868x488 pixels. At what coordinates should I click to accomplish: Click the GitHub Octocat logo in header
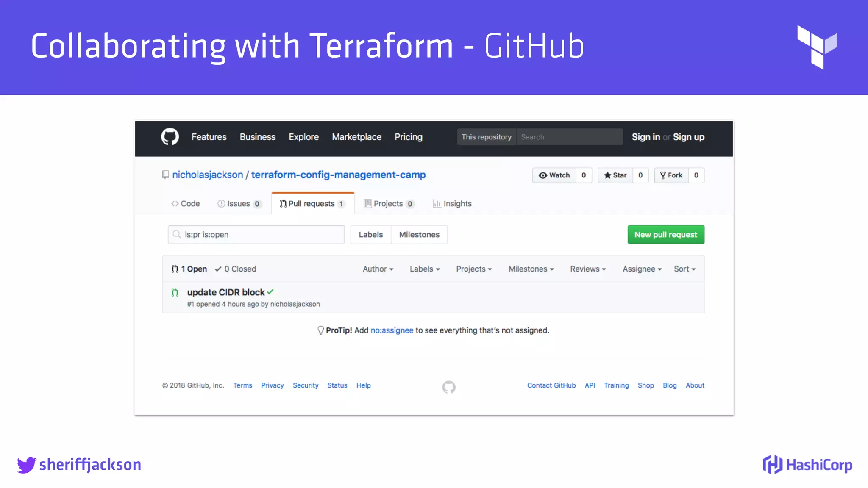[170, 137]
